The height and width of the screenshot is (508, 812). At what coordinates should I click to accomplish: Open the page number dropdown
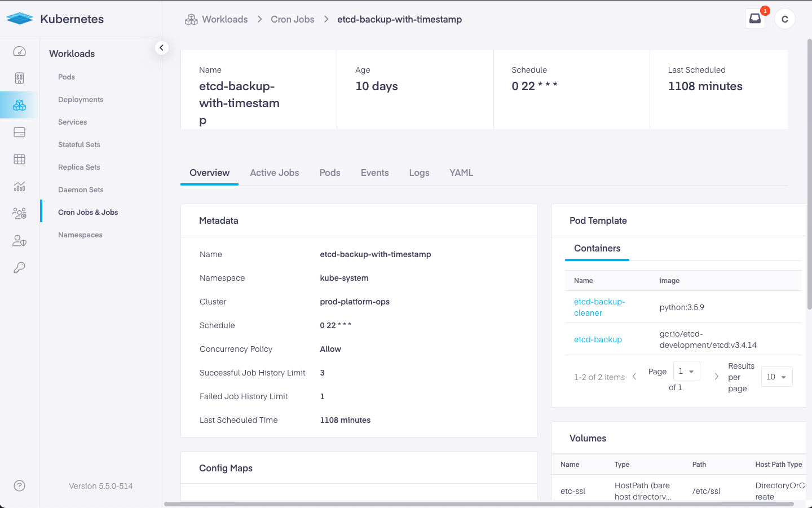point(686,372)
